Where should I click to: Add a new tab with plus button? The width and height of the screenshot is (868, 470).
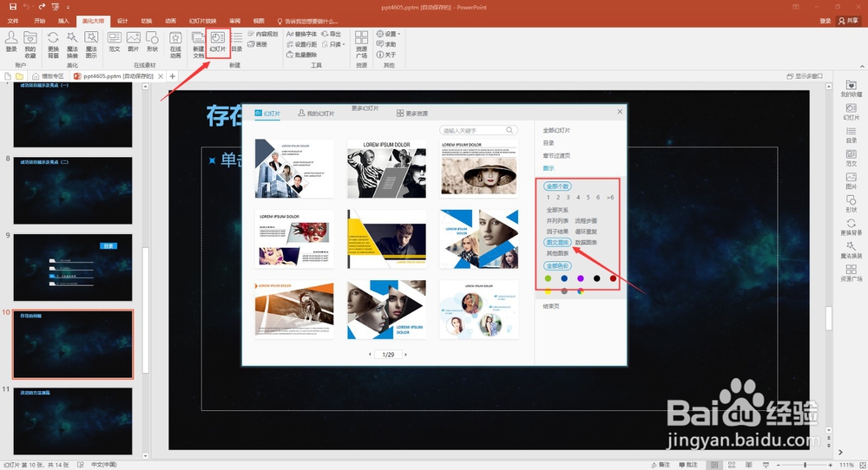tap(172, 76)
